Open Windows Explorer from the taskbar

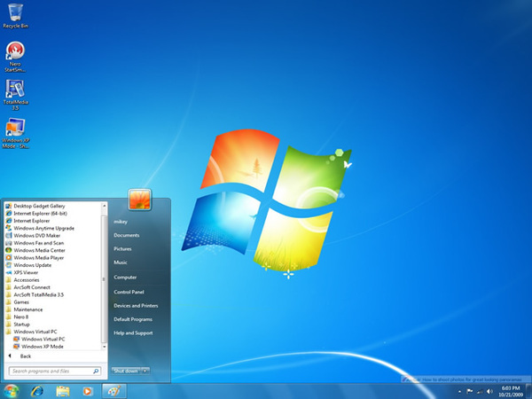click(x=62, y=391)
